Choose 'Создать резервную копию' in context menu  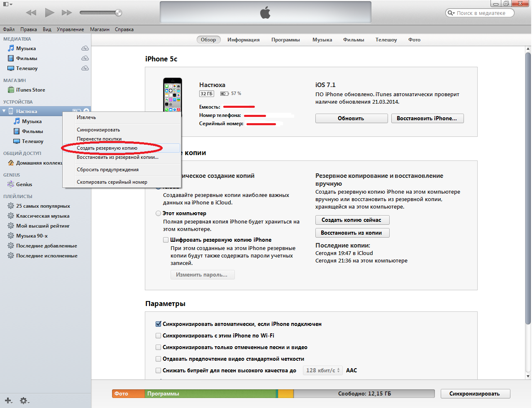[x=107, y=148]
